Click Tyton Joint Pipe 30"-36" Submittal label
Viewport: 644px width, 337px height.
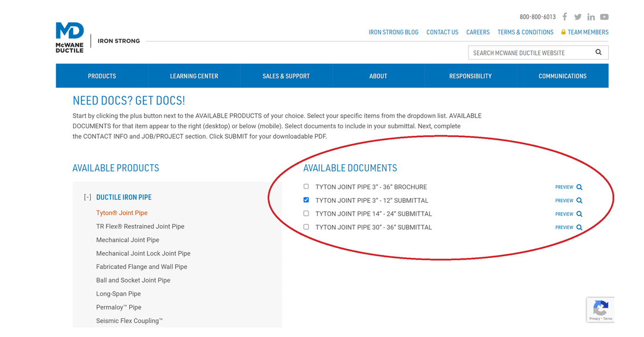(x=374, y=227)
